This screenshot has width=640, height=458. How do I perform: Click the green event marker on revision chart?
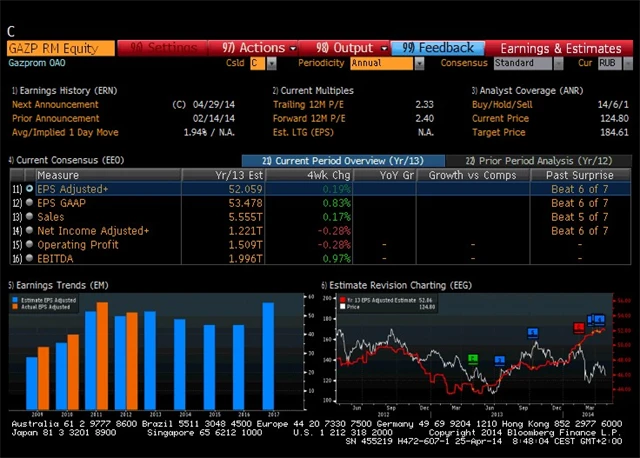point(473,358)
